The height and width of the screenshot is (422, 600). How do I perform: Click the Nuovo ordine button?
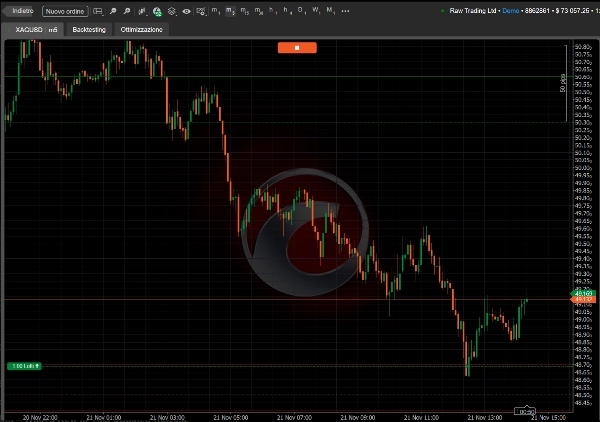tap(64, 11)
